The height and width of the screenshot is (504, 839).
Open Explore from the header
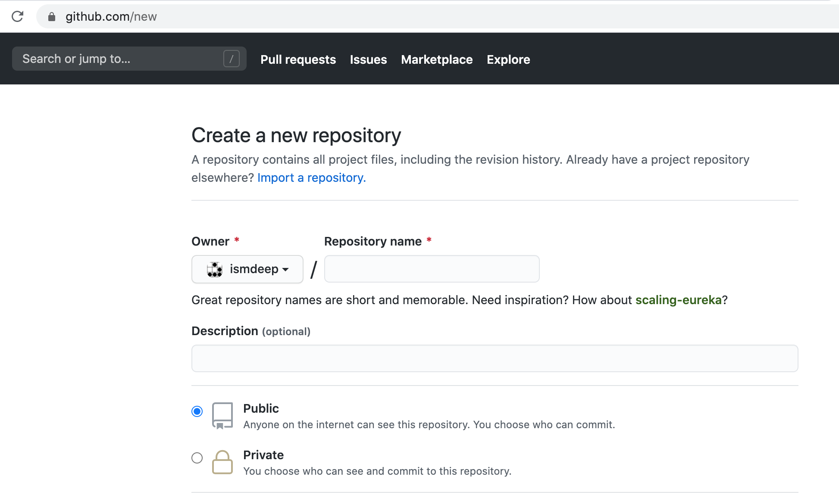(x=508, y=59)
